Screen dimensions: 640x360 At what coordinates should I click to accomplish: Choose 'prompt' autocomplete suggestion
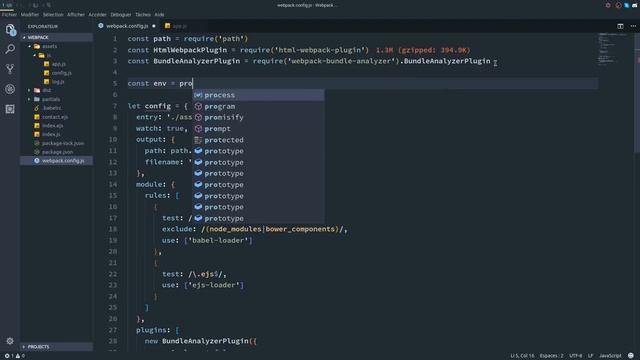point(258,129)
